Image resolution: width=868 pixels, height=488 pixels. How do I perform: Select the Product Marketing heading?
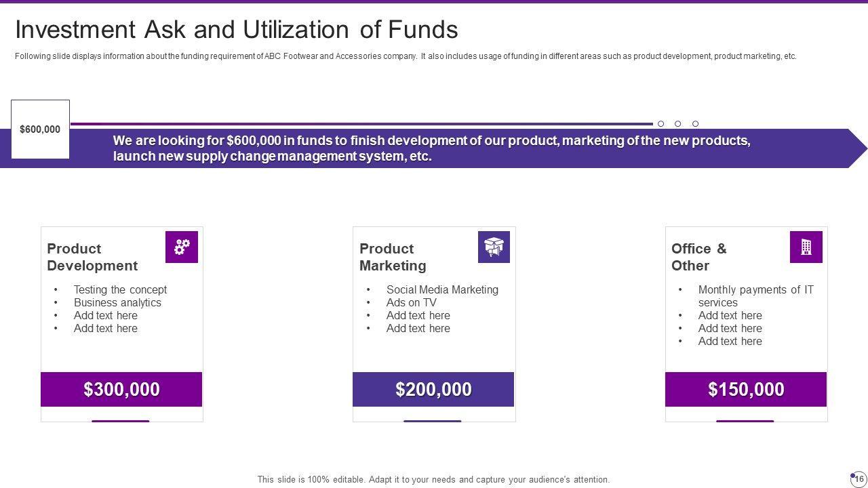(x=393, y=257)
